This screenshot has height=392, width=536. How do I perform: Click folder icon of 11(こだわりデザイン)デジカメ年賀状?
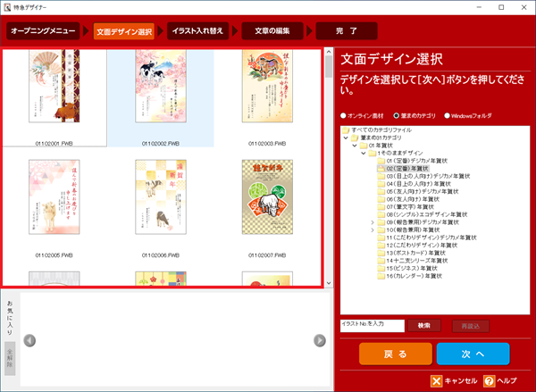pyautogui.click(x=381, y=238)
